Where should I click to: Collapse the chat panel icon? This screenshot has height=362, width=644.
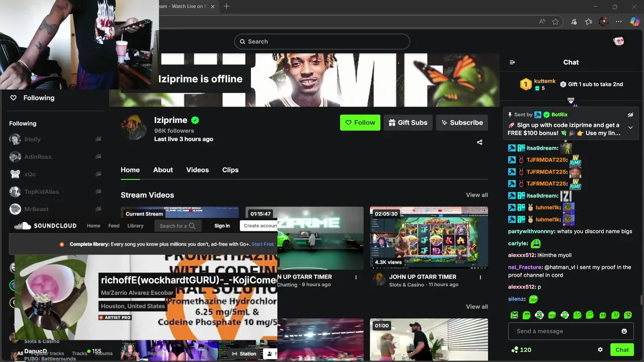(512, 62)
